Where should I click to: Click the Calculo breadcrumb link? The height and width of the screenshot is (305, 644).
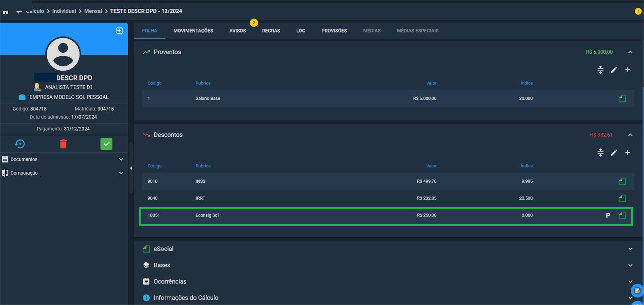[35, 11]
